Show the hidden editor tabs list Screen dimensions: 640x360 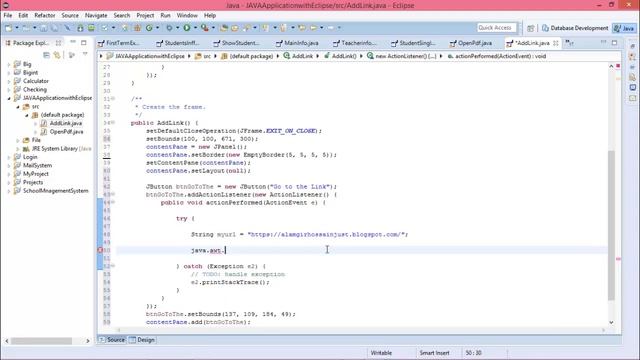(569, 43)
